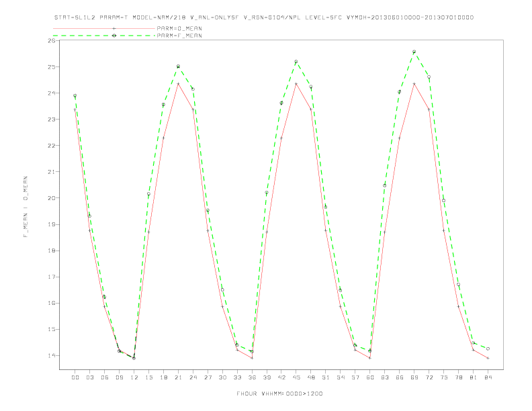The image size is (532, 411).
Task: Click x-axis forecast hour label 63
Action: 385,377
